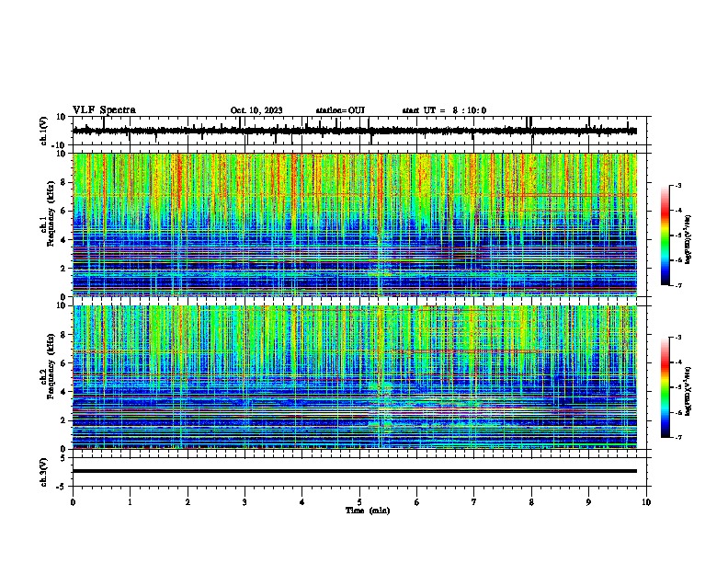
Task: Click the ch.1 'Frequency (kHz)' axis label
Action: (x=51, y=214)
